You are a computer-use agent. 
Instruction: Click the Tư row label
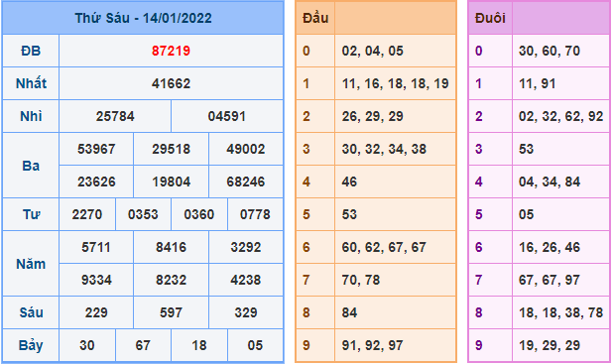tap(31, 214)
